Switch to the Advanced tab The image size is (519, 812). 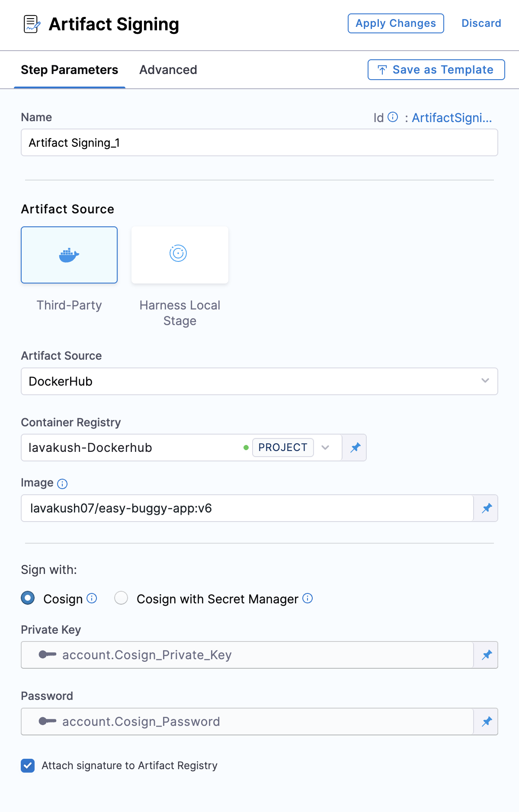tap(168, 70)
